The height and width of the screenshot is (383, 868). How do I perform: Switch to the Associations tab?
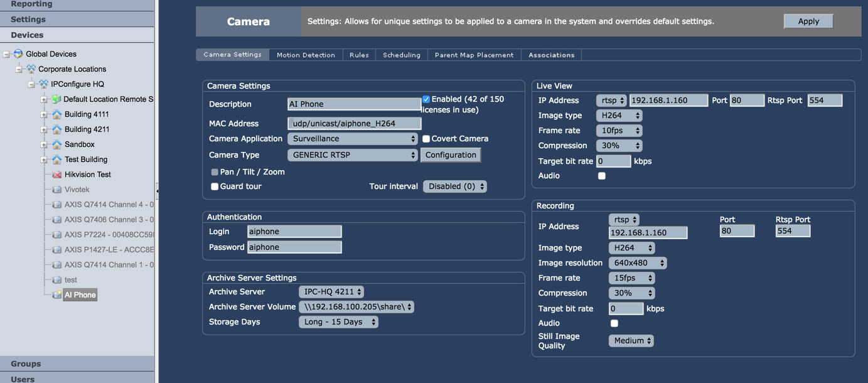pyautogui.click(x=552, y=55)
